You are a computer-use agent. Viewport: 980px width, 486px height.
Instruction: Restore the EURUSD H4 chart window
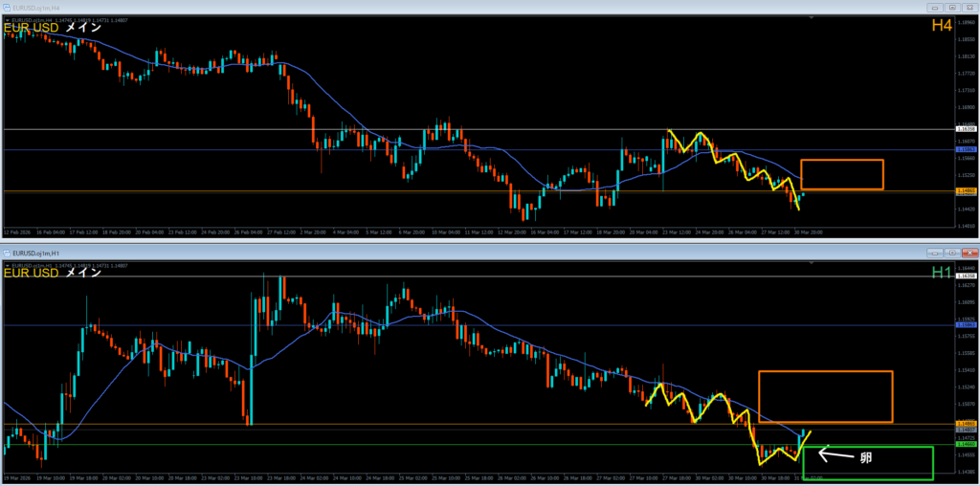pyautogui.click(x=952, y=8)
